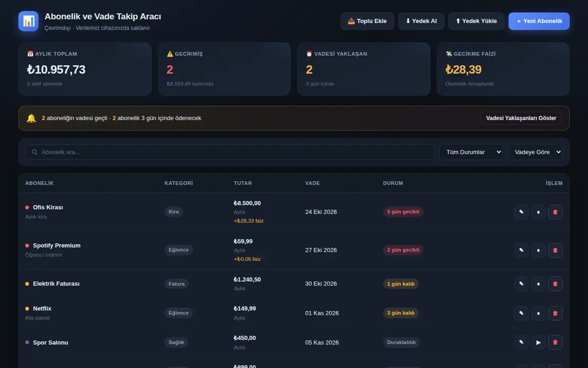Click the Ofis Kirası subscription name
588x368 pixels.
pos(48,207)
